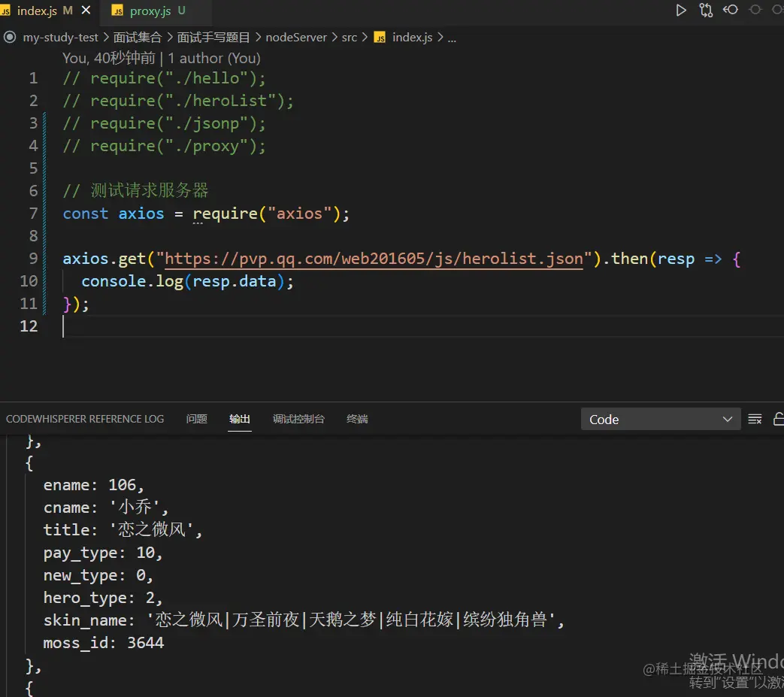Open the Code output channel dropdown

point(661,419)
